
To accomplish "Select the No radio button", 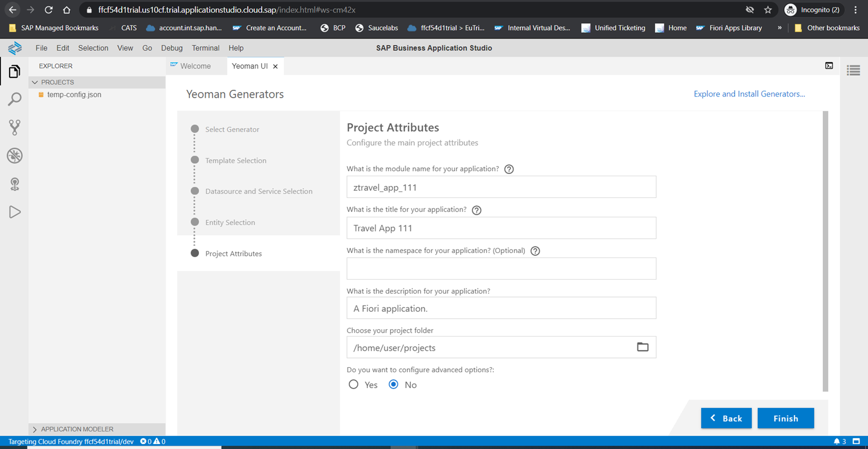I will coord(393,384).
